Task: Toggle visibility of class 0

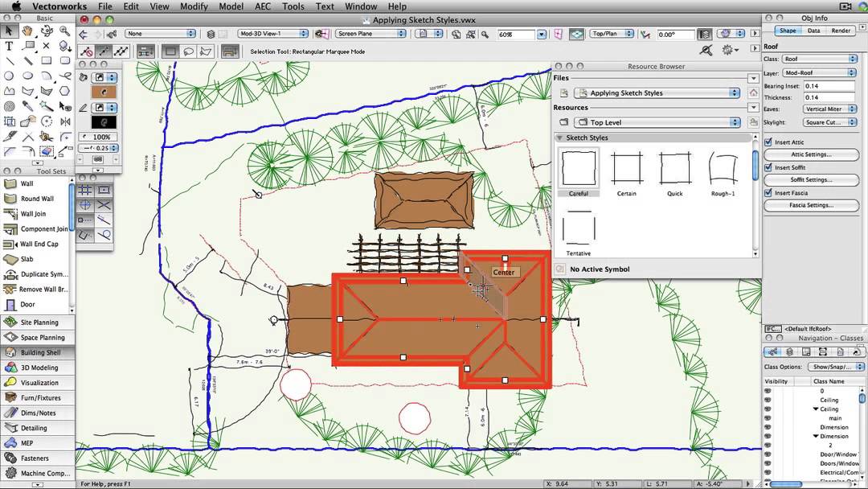Action: pos(768,391)
